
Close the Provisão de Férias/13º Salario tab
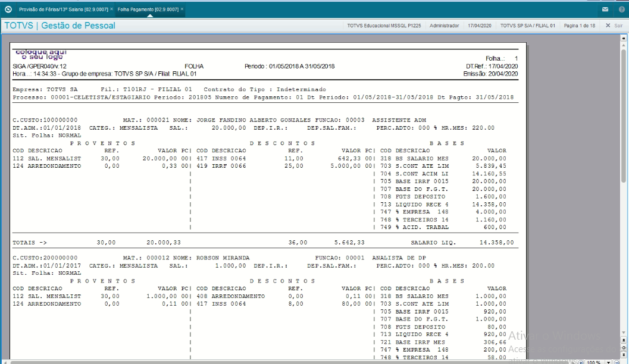[111, 9]
